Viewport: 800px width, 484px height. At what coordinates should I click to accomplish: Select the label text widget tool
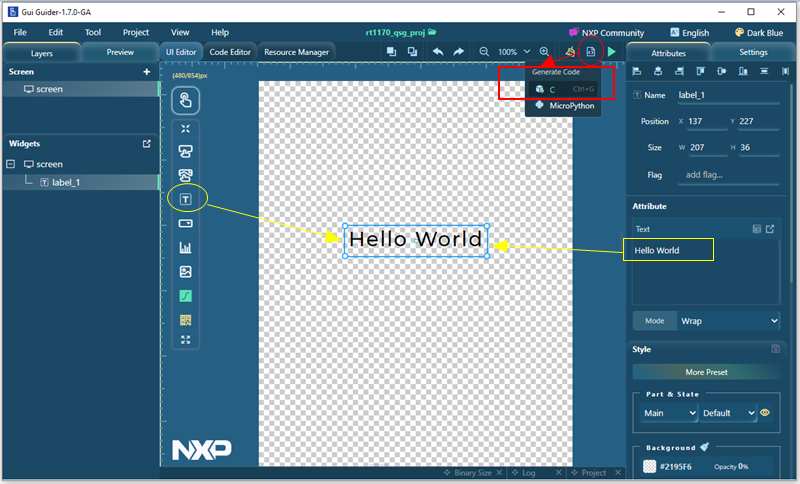185,199
